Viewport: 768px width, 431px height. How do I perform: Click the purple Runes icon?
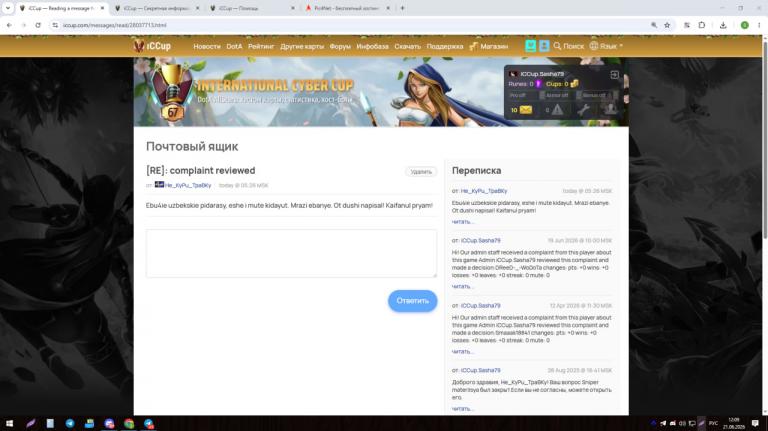tap(538, 84)
